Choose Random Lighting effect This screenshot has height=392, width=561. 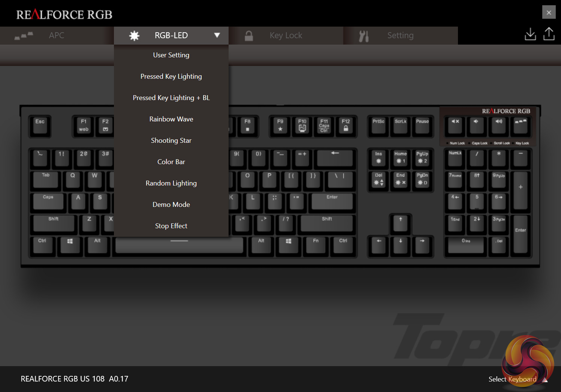(x=171, y=183)
